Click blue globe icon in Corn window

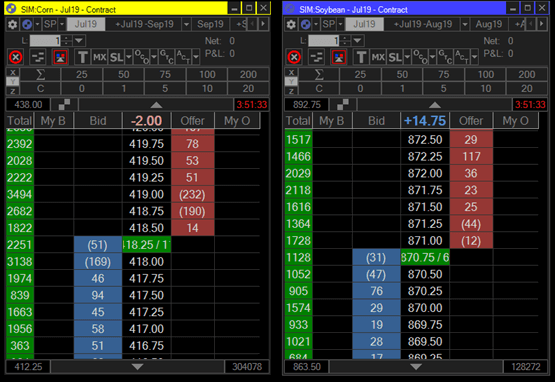pos(27,24)
